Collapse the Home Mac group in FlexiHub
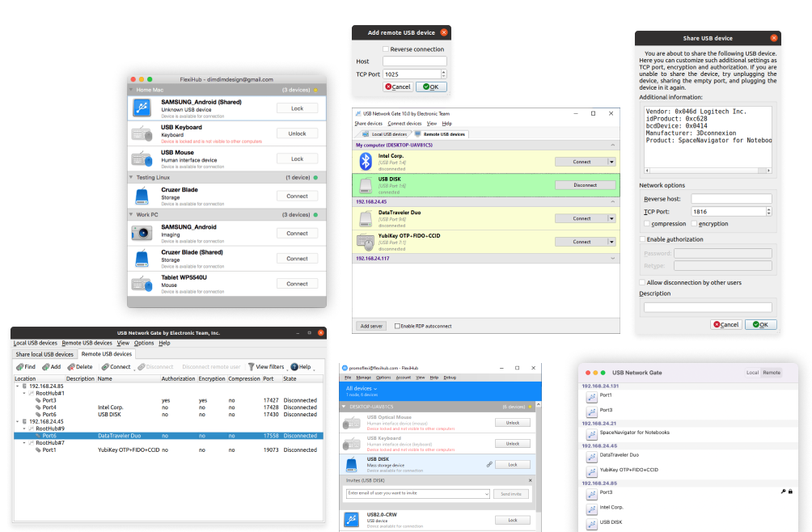812x532 pixels. [x=131, y=90]
